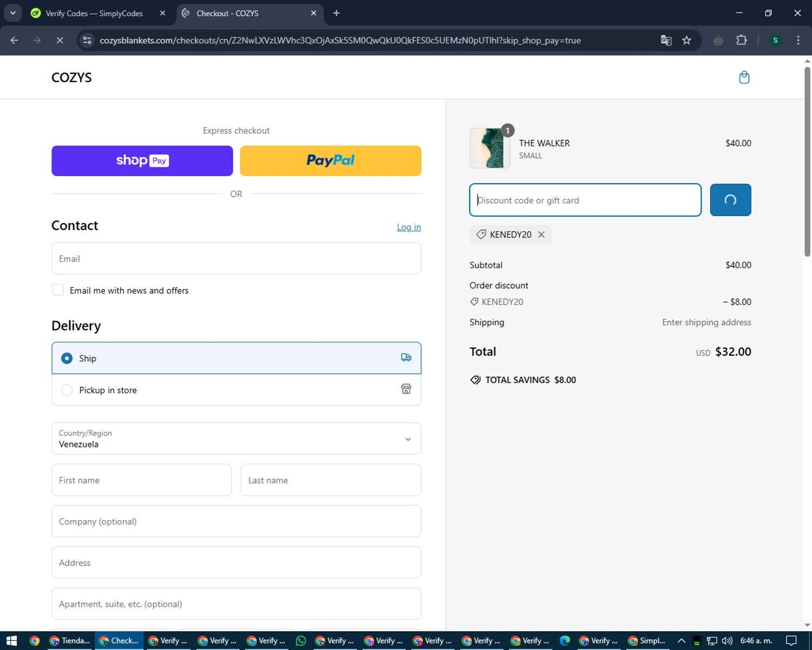Image resolution: width=812 pixels, height=650 pixels.
Task: Close the Checkout - COZYS tab
Action: (313, 13)
